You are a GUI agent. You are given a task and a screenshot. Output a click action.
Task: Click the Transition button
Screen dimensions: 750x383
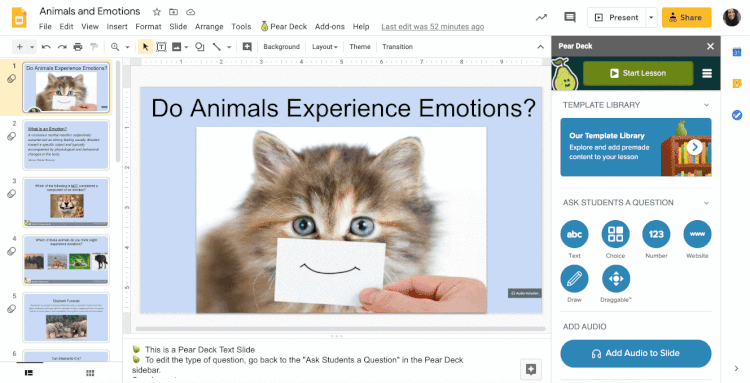[x=397, y=47]
